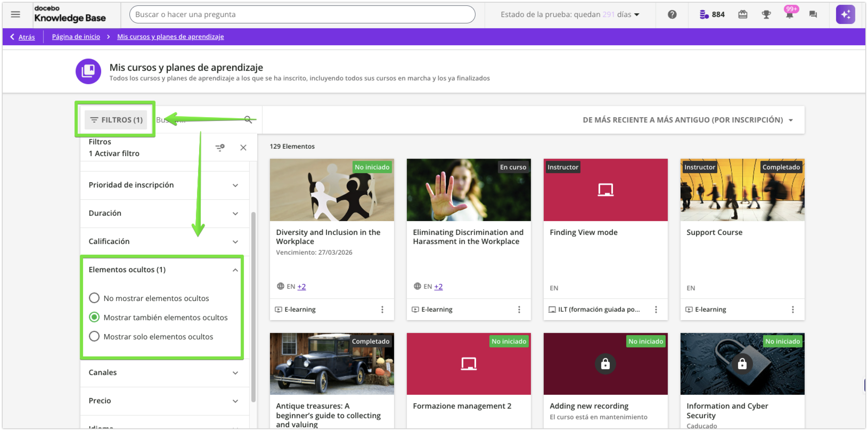Open options menu for Support Course card

click(x=793, y=309)
